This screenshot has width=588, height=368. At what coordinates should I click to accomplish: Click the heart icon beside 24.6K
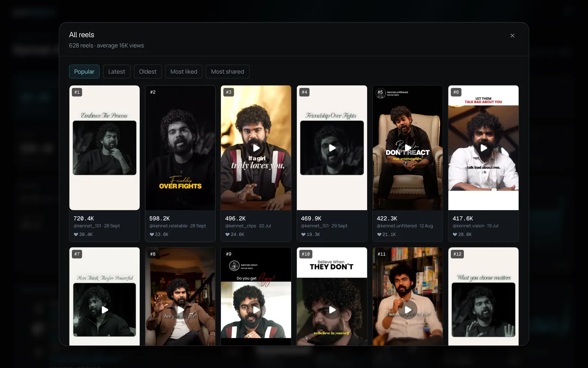pos(227,234)
